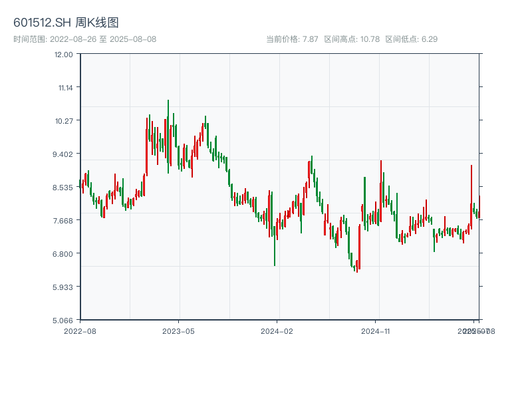This screenshot has width=532, height=399.
Task: Click the 601512.SH weekly K-line chart title
Action: click(66, 23)
